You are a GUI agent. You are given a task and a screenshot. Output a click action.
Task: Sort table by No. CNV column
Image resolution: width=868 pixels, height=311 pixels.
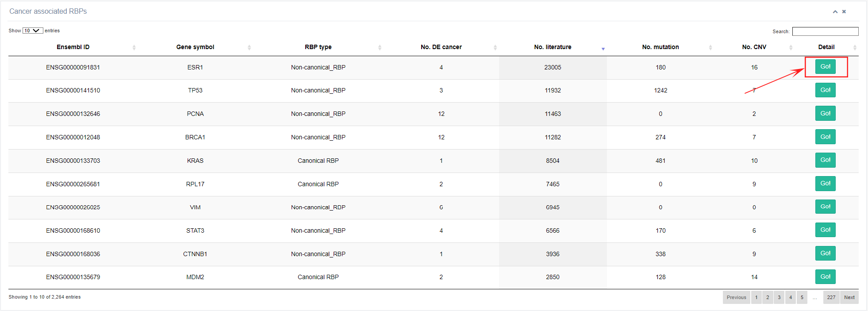pyautogui.click(x=754, y=47)
